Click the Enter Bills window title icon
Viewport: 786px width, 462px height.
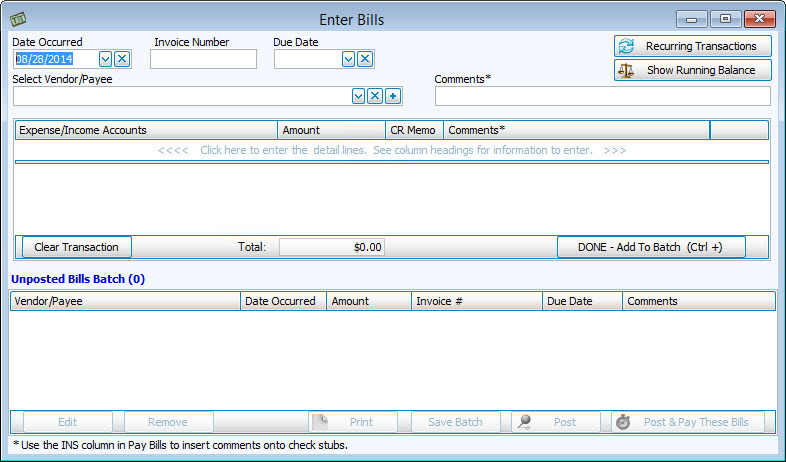(x=17, y=19)
